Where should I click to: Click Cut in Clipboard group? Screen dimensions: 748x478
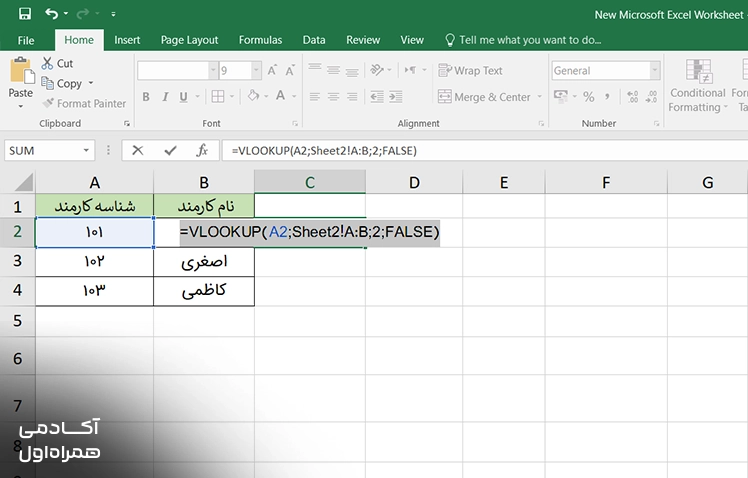(x=57, y=63)
